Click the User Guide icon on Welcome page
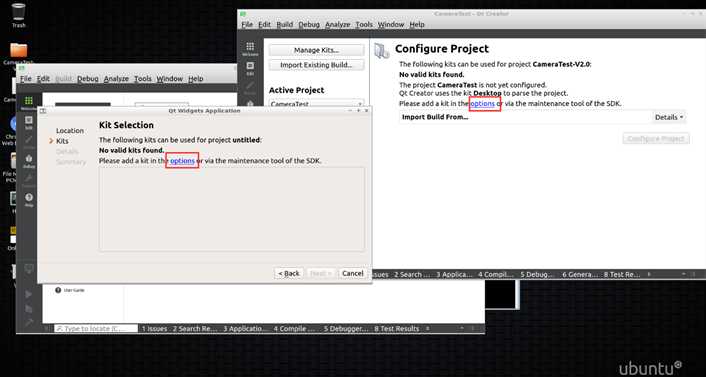 (x=58, y=290)
